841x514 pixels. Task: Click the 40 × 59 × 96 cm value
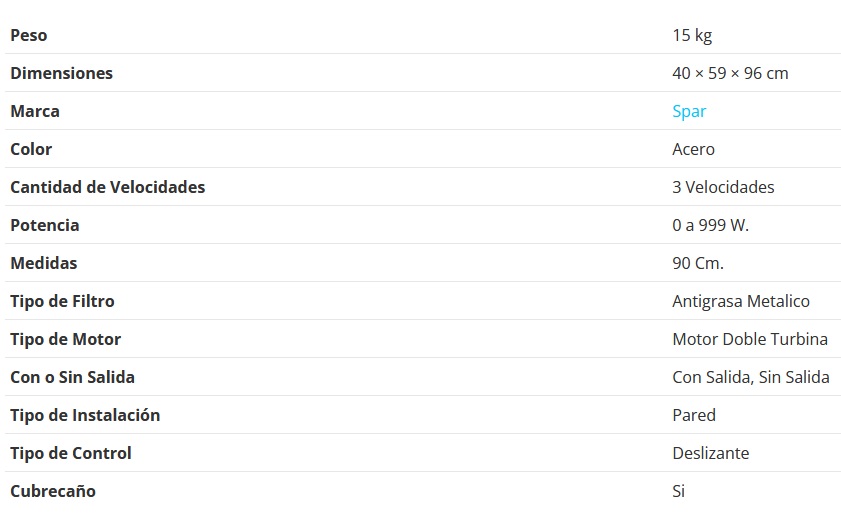click(x=730, y=73)
